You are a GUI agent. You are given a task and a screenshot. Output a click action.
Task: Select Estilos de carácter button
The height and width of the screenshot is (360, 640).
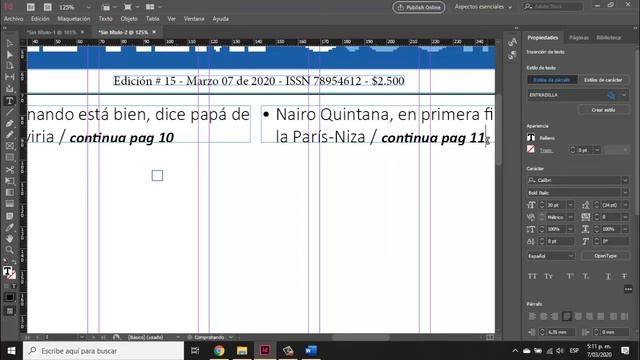pos(603,80)
